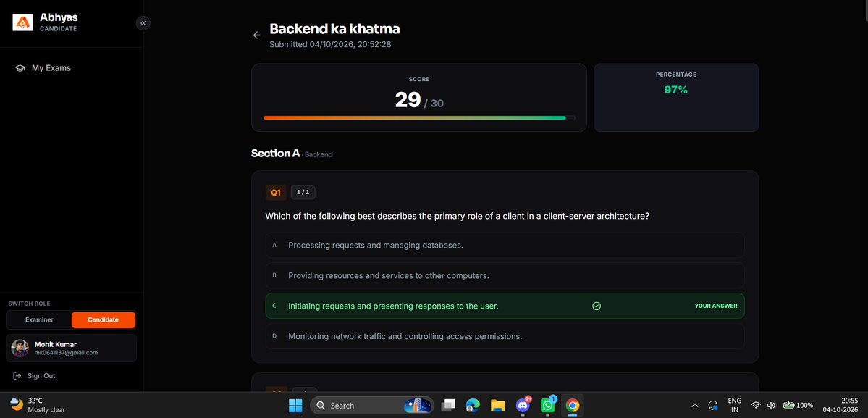The width and height of the screenshot is (868, 418).
Task: Click the ENG IN language indicator
Action: [735, 405]
